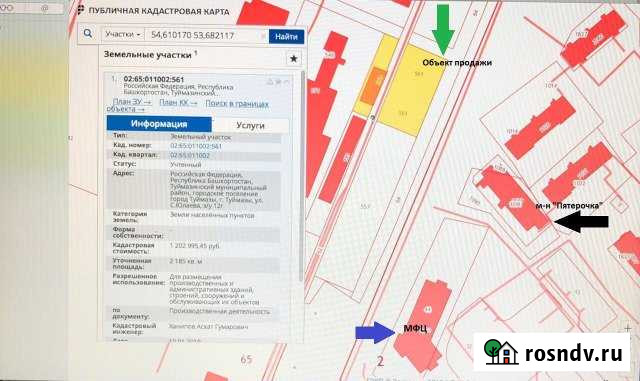The height and width of the screenshot is (381, 640).
Task: Open the План КК link
Action: [178, 102]
